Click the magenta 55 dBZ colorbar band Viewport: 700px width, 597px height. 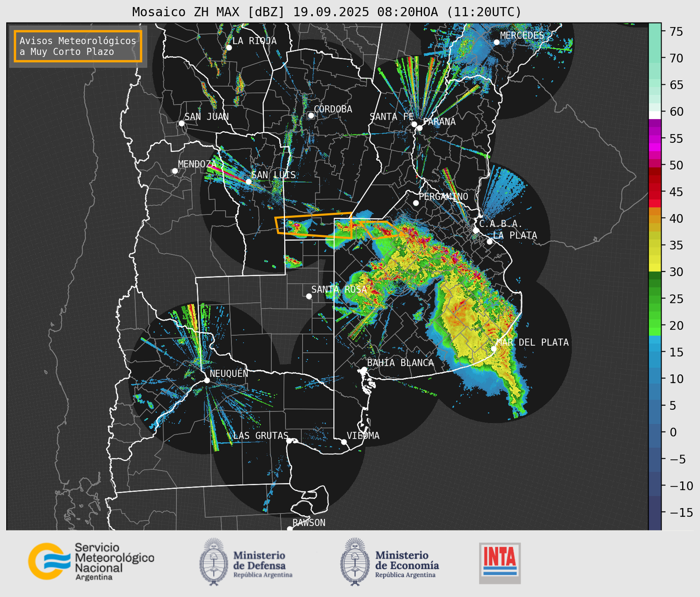pos(655,139)
